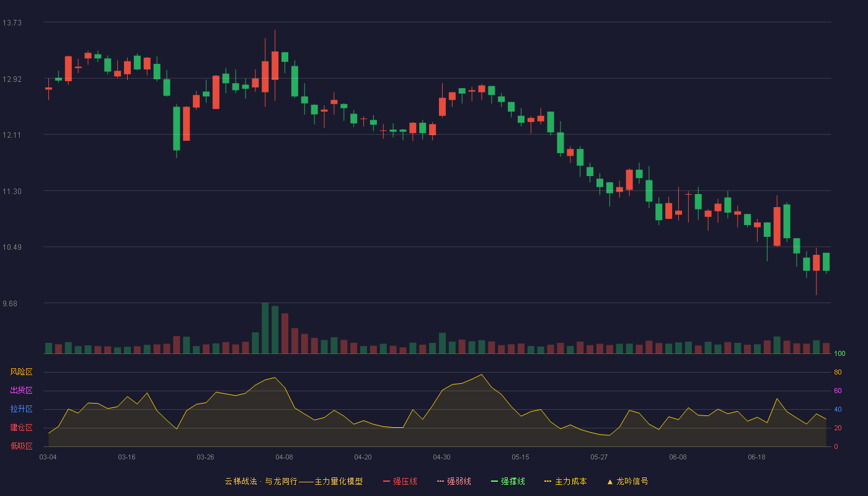Click the magenta 60 indicator scale value
This screenshot has width=868, height=496.
click(x=838, y=391)
